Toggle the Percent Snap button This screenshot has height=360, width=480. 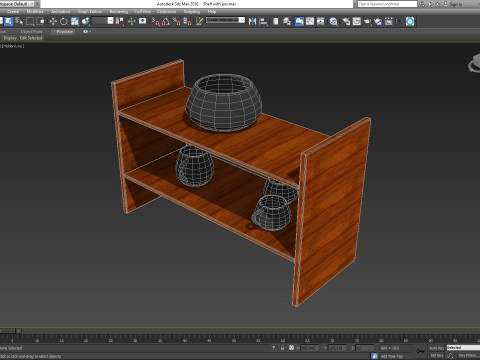tap(177, 21)
